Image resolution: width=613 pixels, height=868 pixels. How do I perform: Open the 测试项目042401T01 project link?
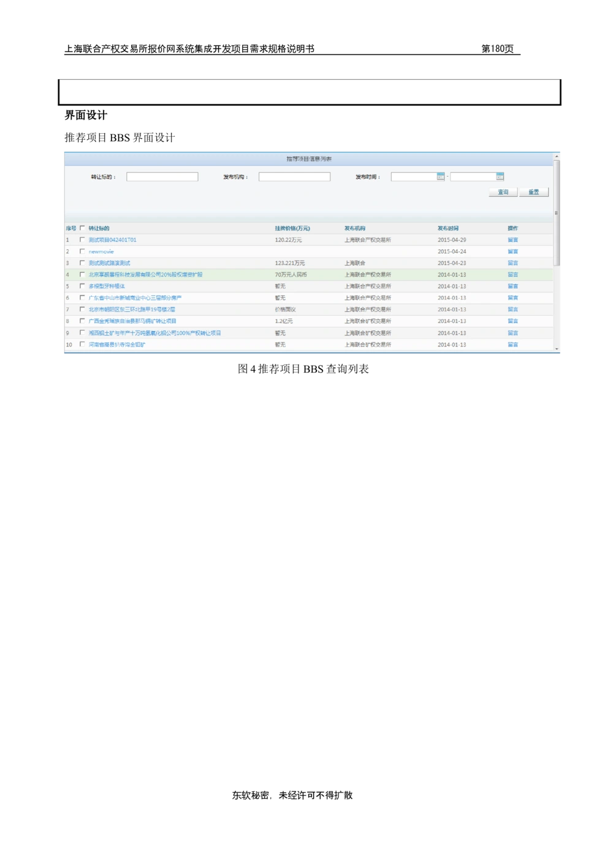[112, 240]
